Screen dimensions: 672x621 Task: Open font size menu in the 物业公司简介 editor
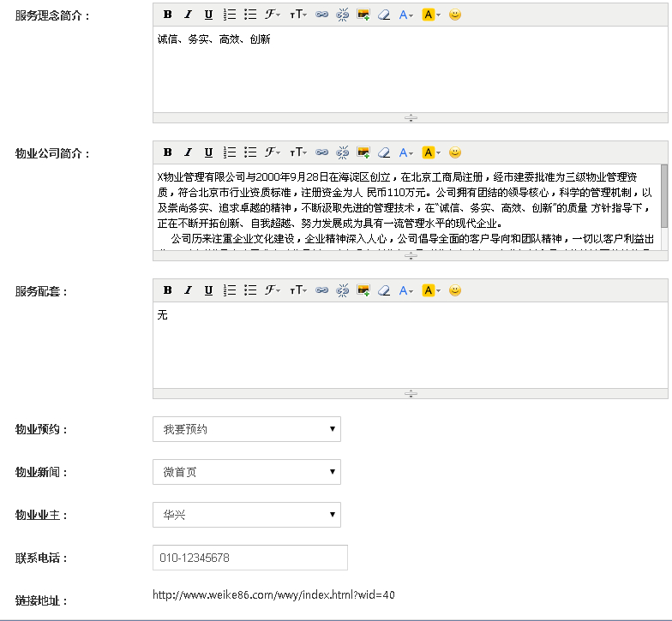[x=297, y=152]
